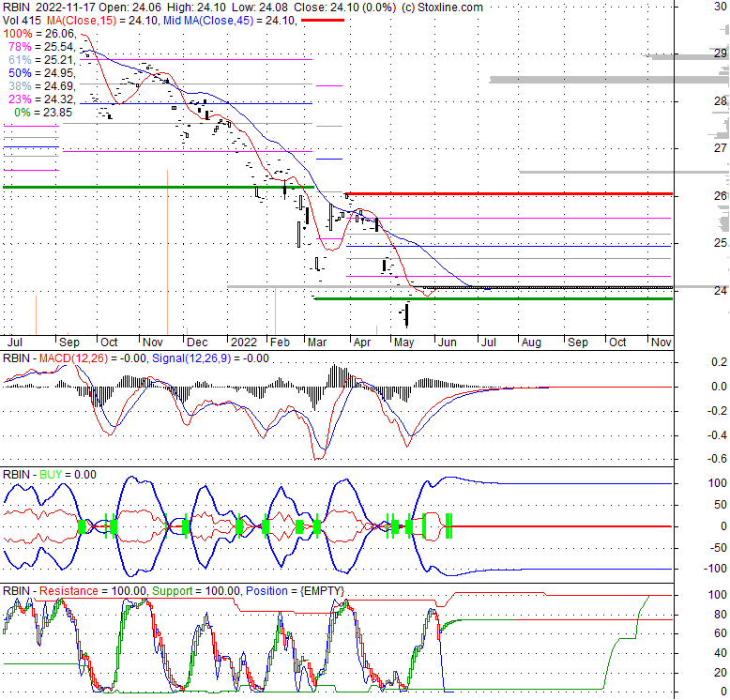The height and width of the screenshot is (700, 730).
Task: Click the green "Support = 100.00" label
Action: coord(195,591)
